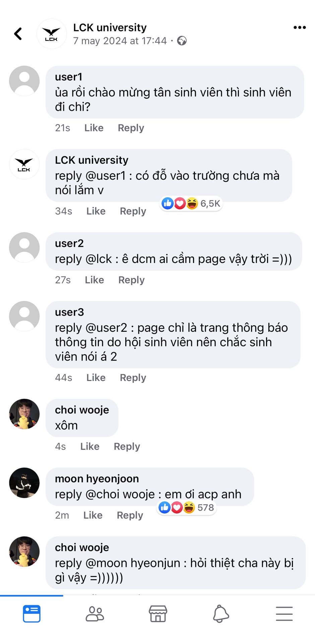
Task: Open the LCK university page avatar in header
Action: [51, 34]
